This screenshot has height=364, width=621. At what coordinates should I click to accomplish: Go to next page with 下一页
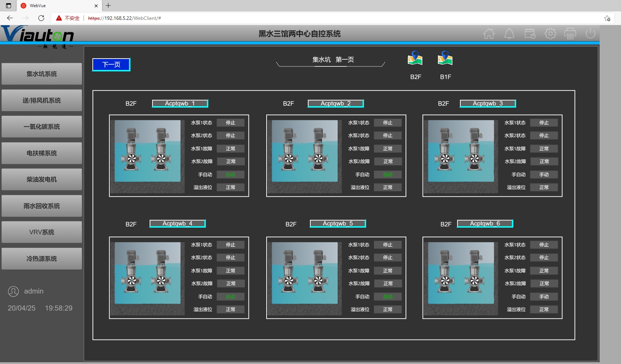pyautogui.click(x=111, y=65)
